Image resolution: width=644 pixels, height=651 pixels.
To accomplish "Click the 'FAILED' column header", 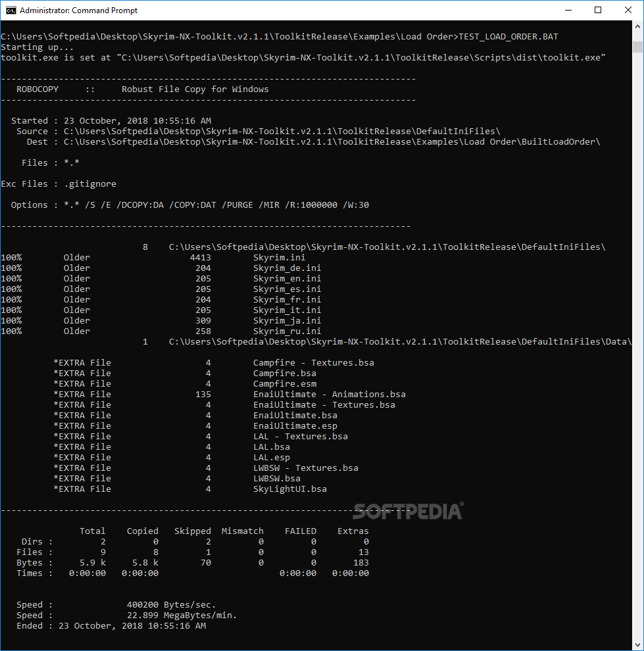I will point(301,531).
